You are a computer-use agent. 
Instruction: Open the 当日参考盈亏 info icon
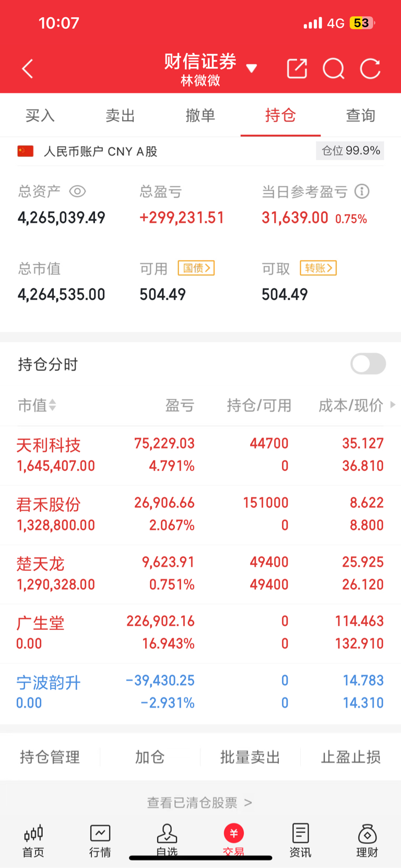pos(362,191)
